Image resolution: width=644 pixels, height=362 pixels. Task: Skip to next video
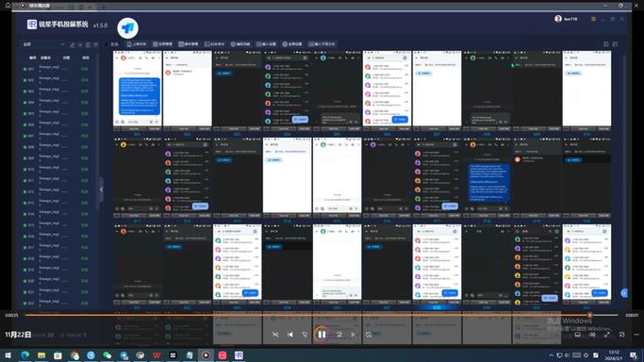coord(353,335)
